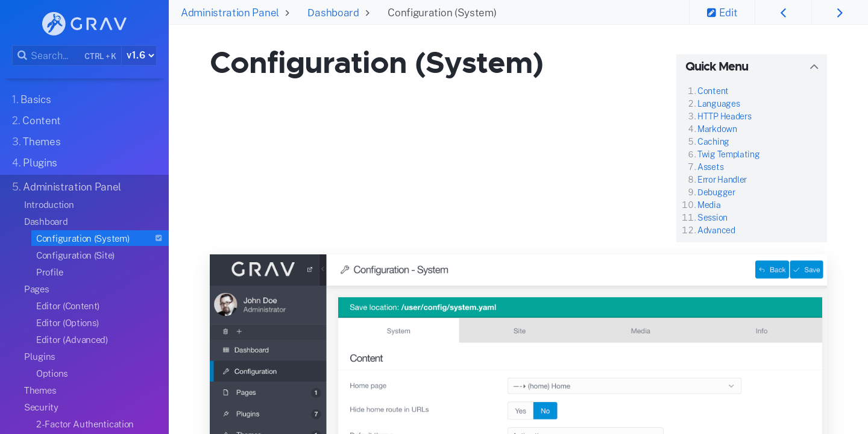This screenshot has height=434, width=868.
Task: Open chapter 5. Administration Panel
Action: pyautogui.click(x=66, y=187)
